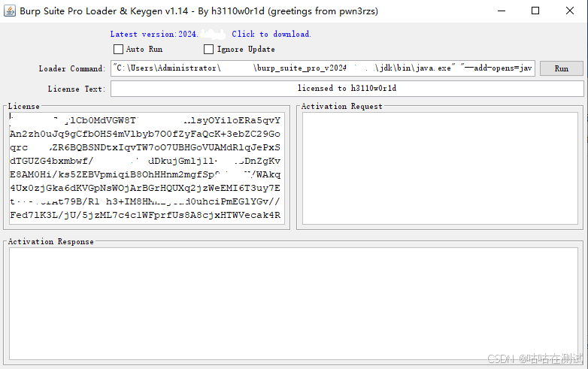Maximize the Keygen window
This screenshot has width=588, height=369.
[x=535, y=11]
